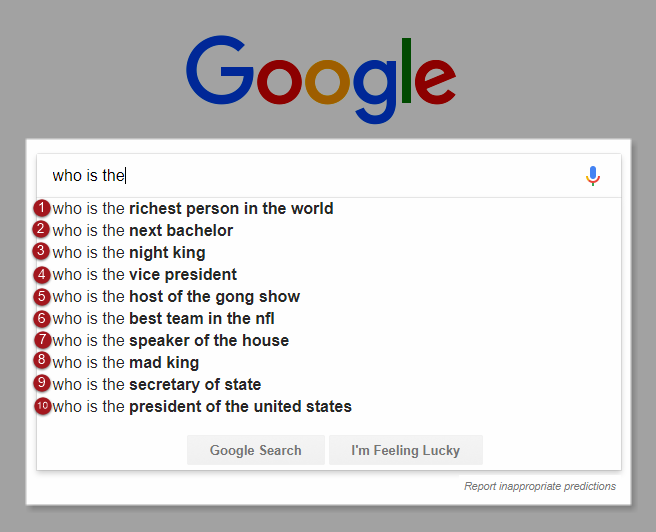Select 'secretary of state' suggestion
Image resolution: width=656 pixels, height=532 pixels.
coord(157,385)
